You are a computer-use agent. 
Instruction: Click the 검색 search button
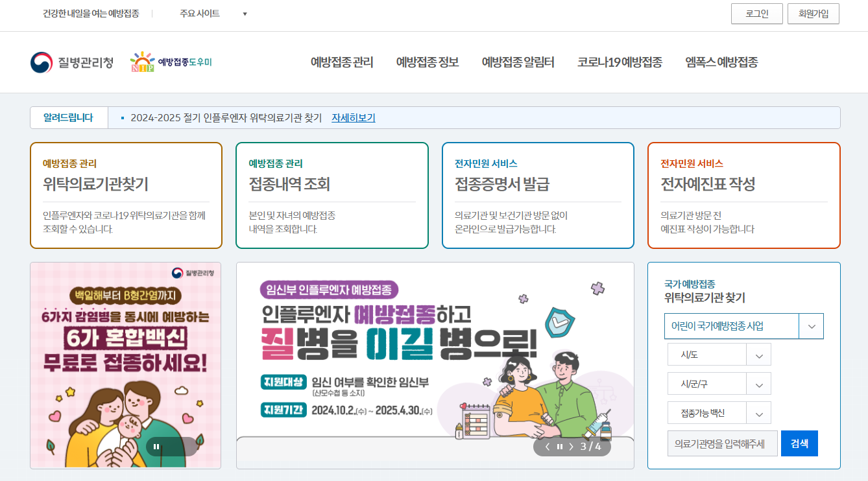(x=799, y=443)
